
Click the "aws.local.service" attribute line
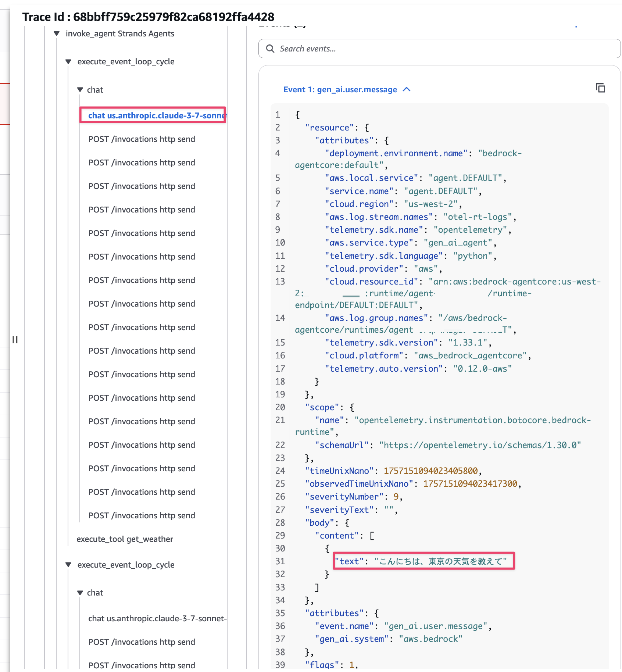point(415,178)
